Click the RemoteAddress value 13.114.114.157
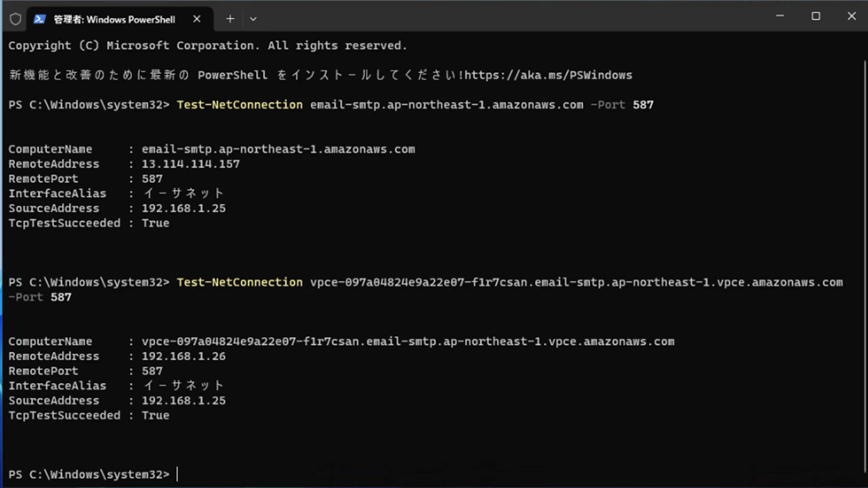 point(191,164)
